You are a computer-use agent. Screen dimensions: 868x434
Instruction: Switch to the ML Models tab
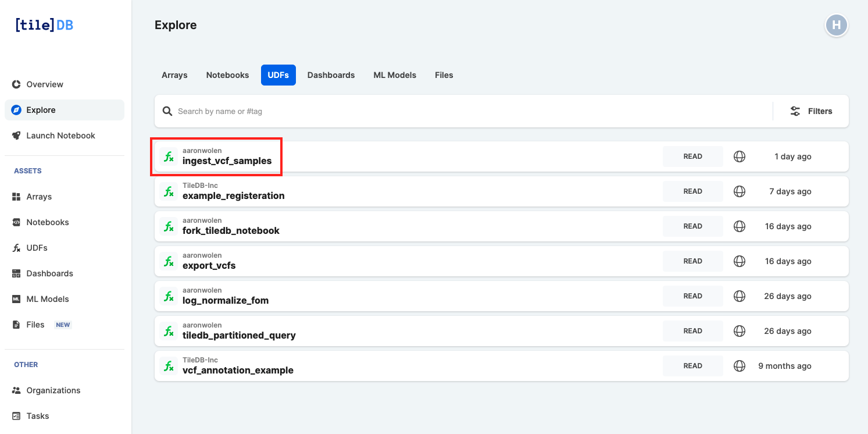click(x=395, y=75)
